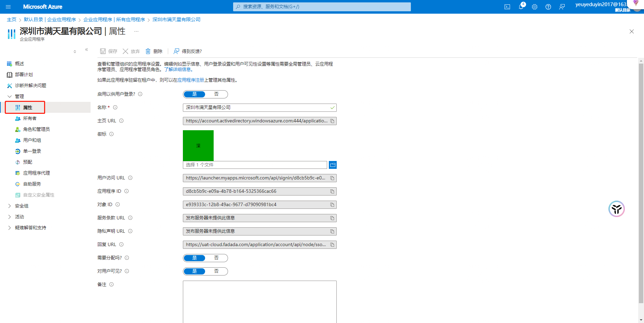Copy the 用户访问 URL value
644x323 pixels.
(x=332, y=178)
